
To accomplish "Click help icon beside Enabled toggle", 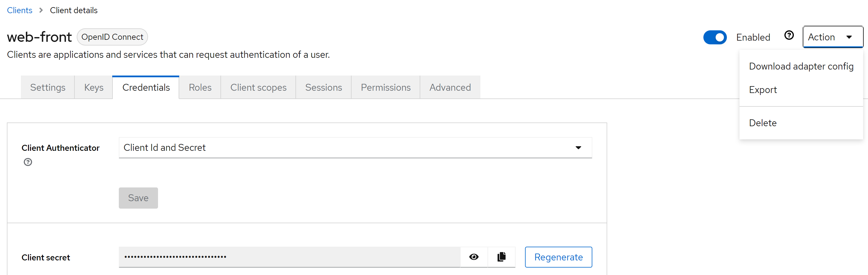I will 789,35.
